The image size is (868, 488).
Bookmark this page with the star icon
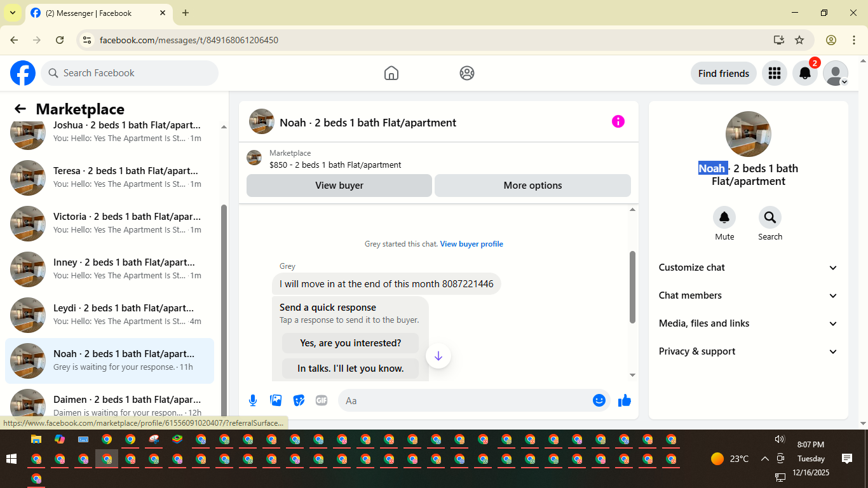point(799,40)
